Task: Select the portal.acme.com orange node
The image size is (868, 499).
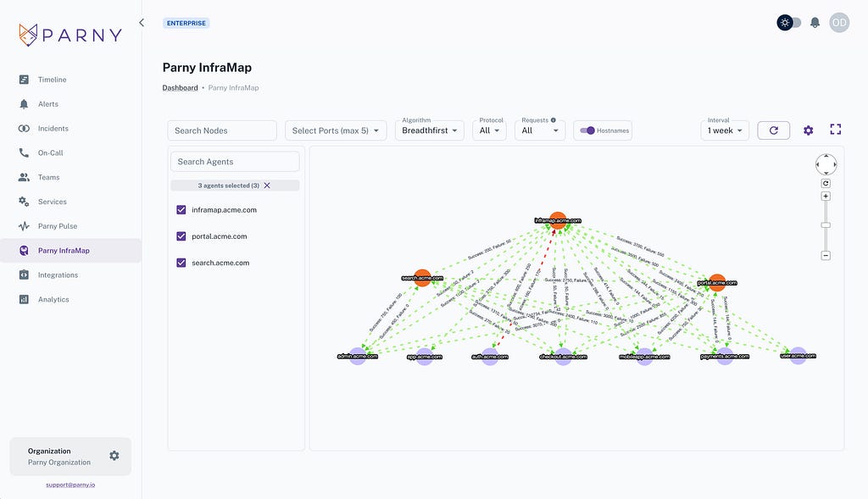Action: [717, 282]
